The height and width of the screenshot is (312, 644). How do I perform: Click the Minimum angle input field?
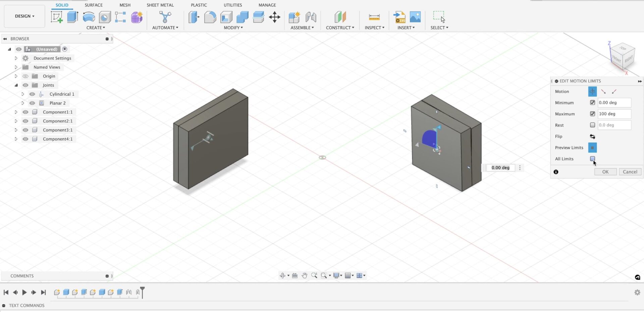[614, 103]
